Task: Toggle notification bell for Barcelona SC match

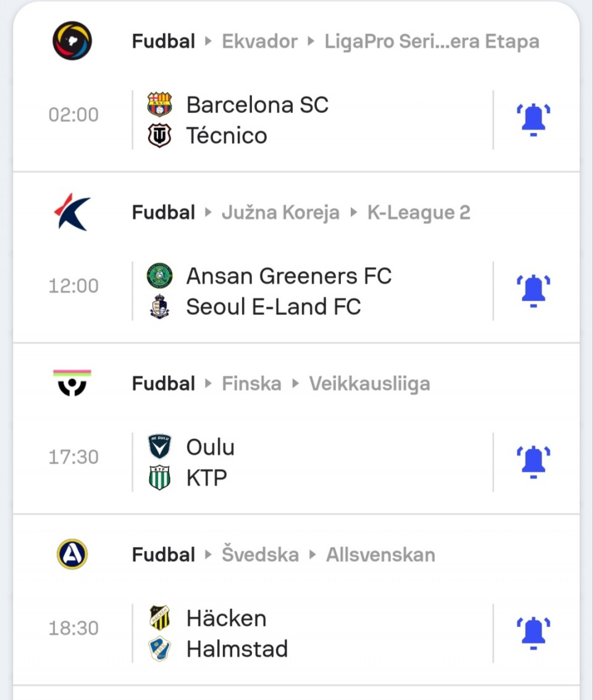Action: pos(533,120)
